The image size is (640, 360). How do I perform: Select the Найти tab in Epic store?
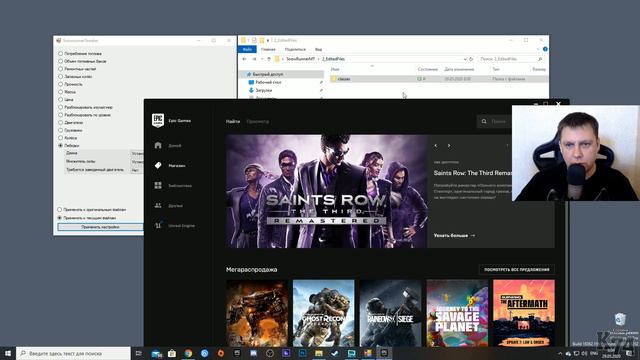tap(233, 121)
